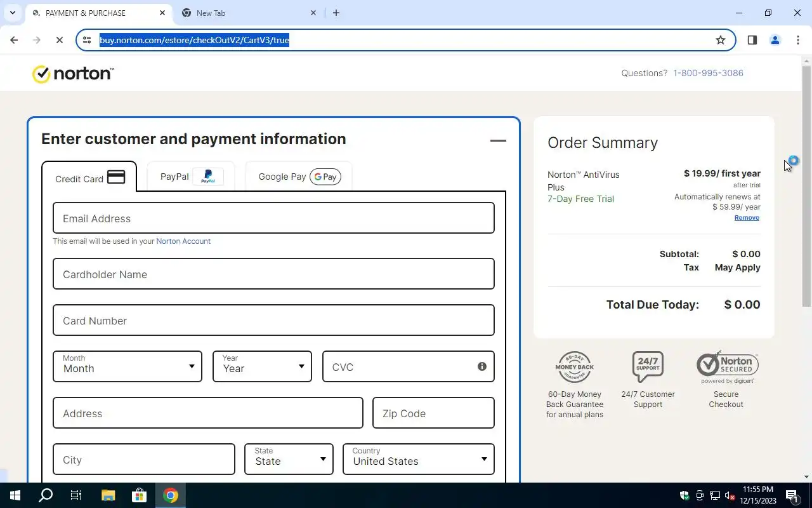Choose the Google Pay tab
This screenshot has width=812, height=508.
point(299,177)
